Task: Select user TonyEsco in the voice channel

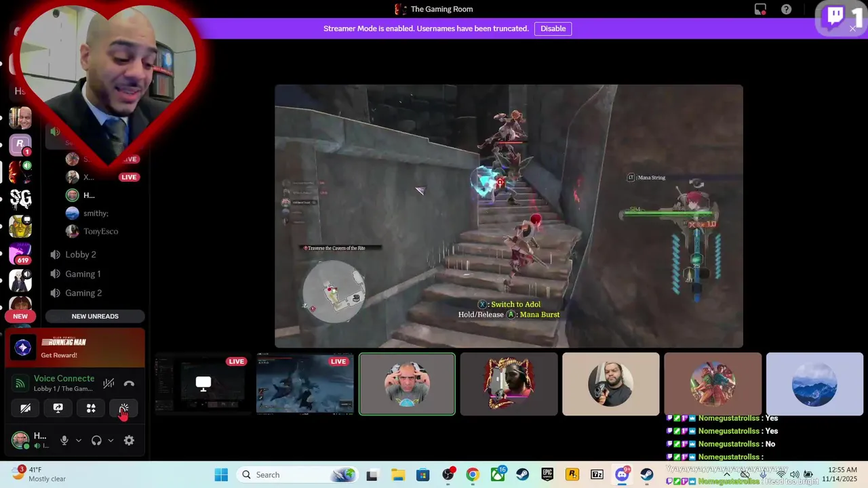Action: 100,231
